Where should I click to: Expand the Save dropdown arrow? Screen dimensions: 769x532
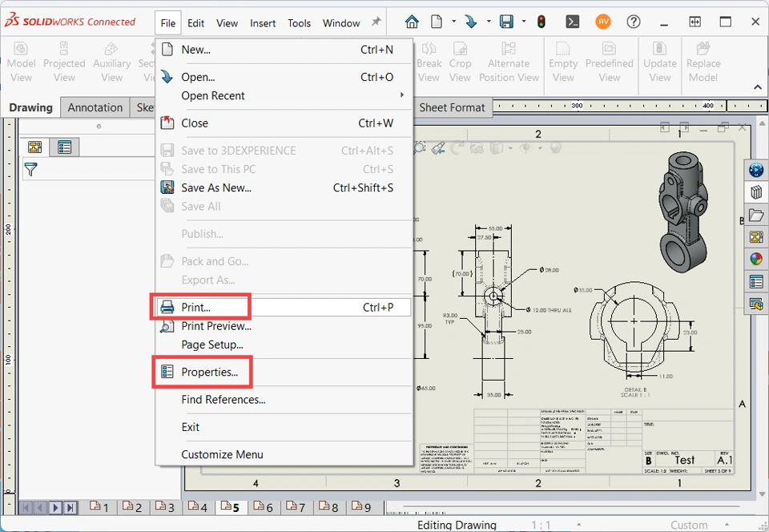(x=524, y=22)
